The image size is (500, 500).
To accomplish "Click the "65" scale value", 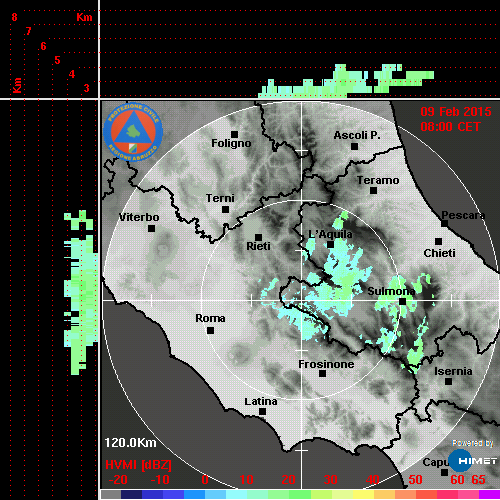I will [x=478, y=480].
